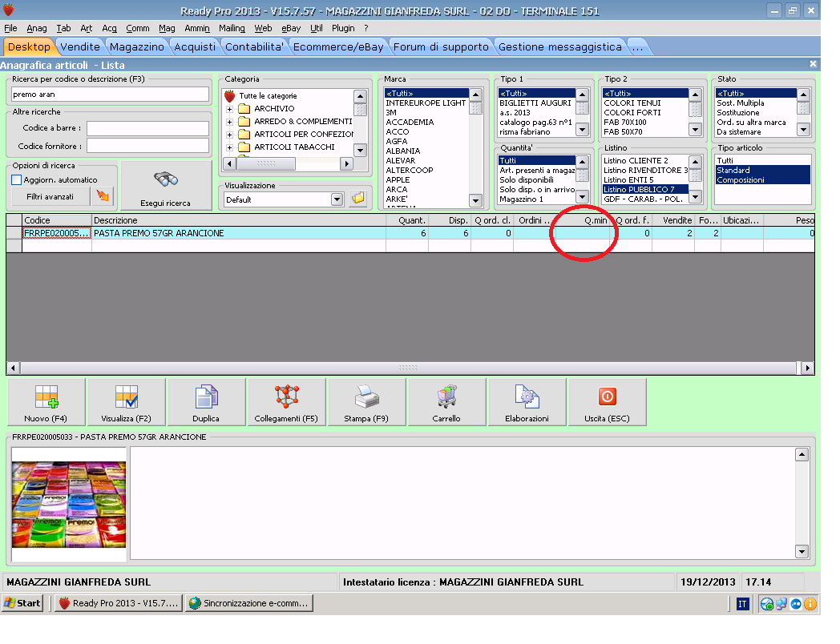Switch to the Vendite tab
This screenshot has width=840, height=644.
point(80,47)
